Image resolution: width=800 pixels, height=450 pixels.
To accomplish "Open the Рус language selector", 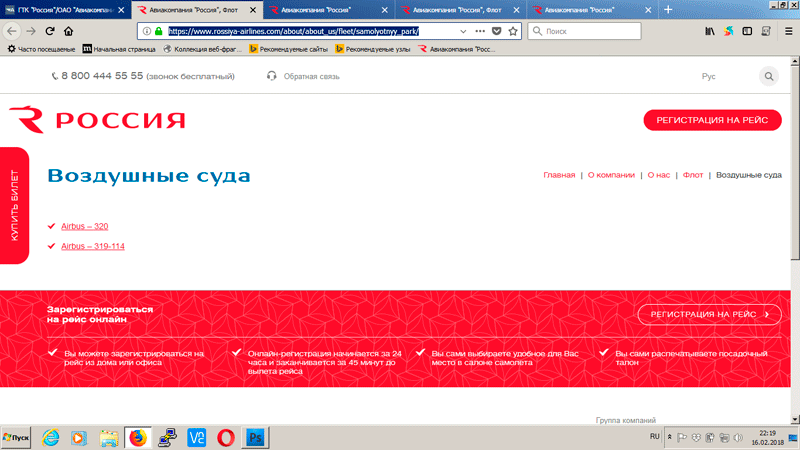I will 708,77.
